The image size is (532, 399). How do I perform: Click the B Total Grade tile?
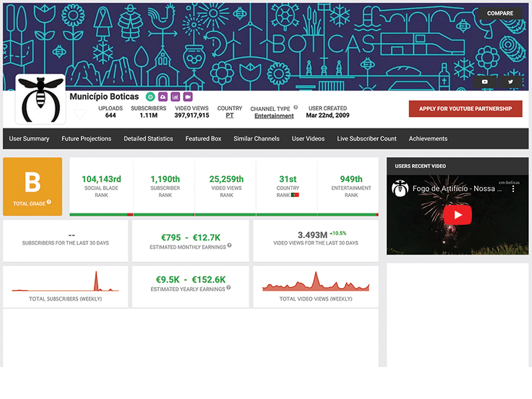click(x=33, y=187)
